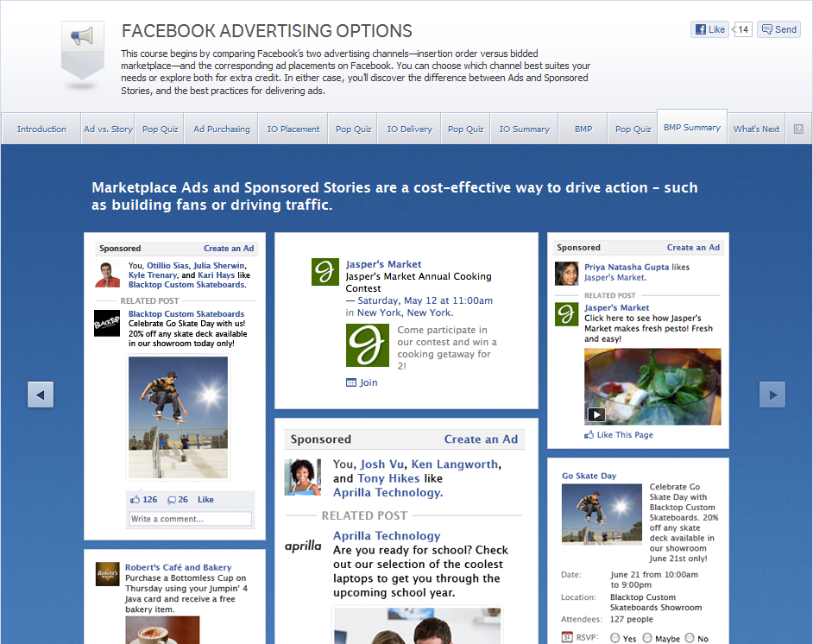
Task: Select the IO Summary tab
Action: pyautogui.click(x=524, y=129)
